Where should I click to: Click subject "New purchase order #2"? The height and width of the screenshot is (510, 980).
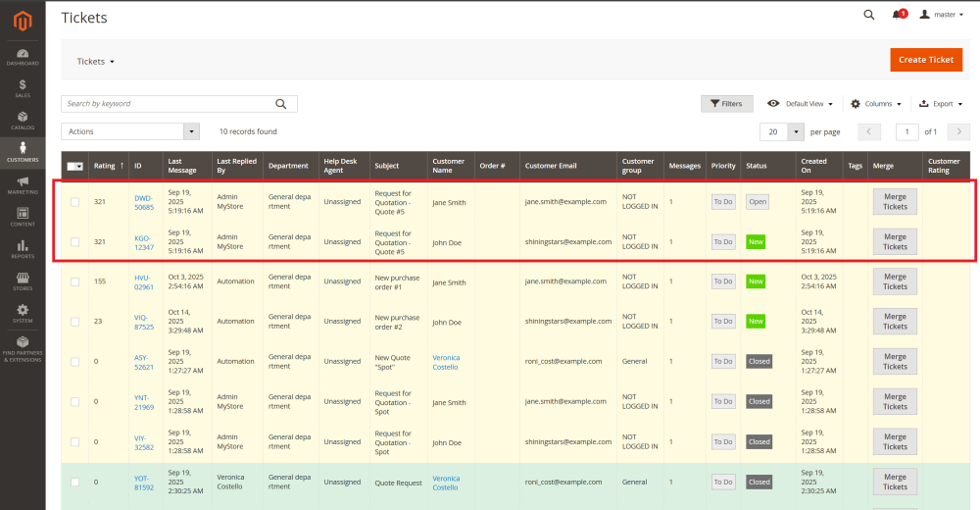pos(397,323)
